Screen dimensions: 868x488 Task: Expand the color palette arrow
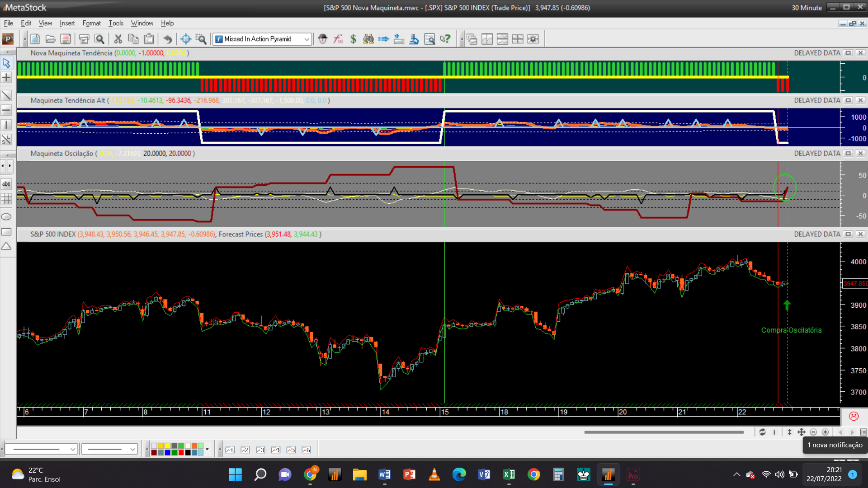pyautogui.click(x=207, y=449)
